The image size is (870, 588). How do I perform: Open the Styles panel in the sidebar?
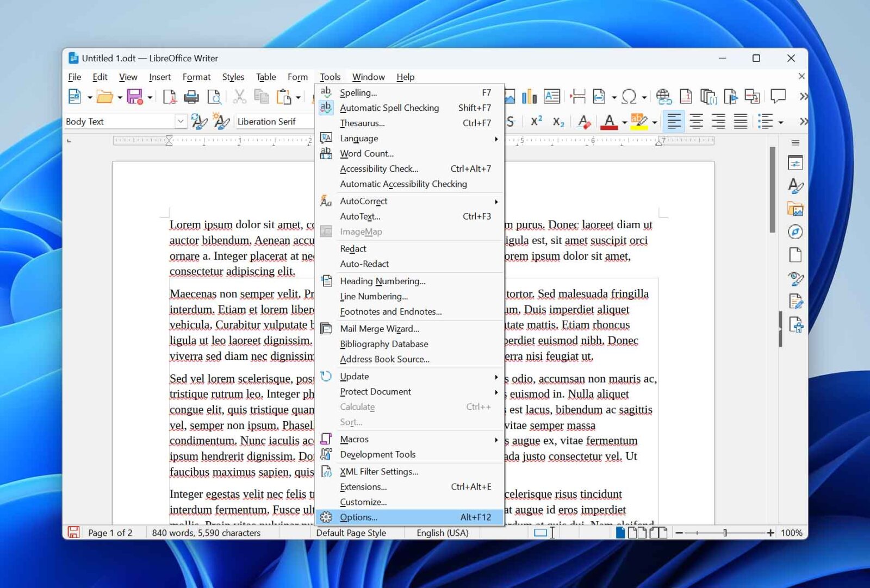(796, 185)
